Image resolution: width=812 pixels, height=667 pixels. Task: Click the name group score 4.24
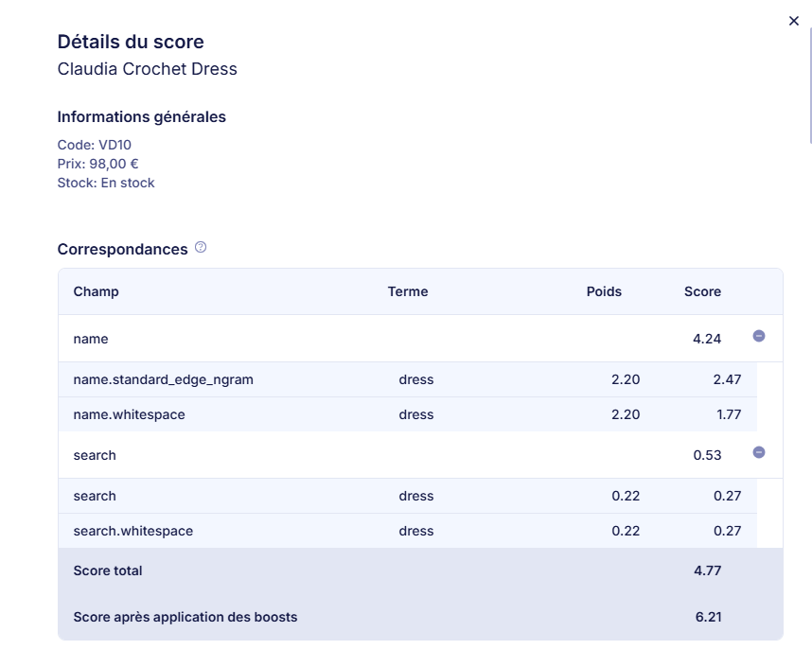706,339
